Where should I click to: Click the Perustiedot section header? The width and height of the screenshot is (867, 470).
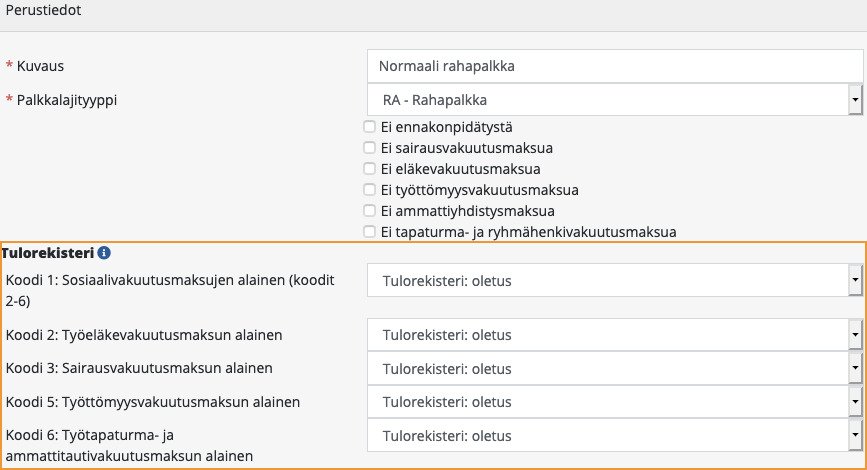click(x=44, y=12)
